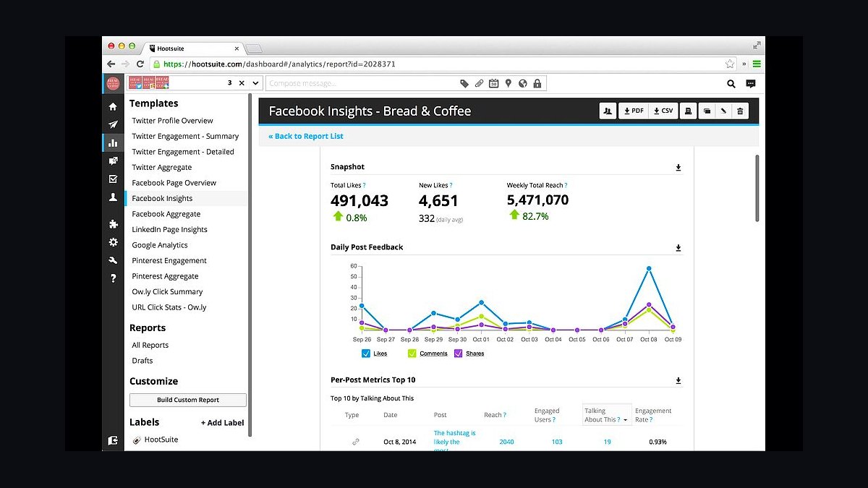868x488 pixels.
Task: Export report as PDF
Action: click(x=634, y=111)
